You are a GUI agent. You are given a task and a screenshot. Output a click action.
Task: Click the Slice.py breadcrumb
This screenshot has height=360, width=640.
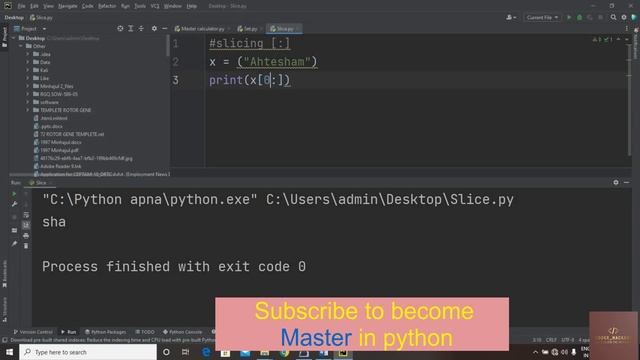[x=41, y=18]
